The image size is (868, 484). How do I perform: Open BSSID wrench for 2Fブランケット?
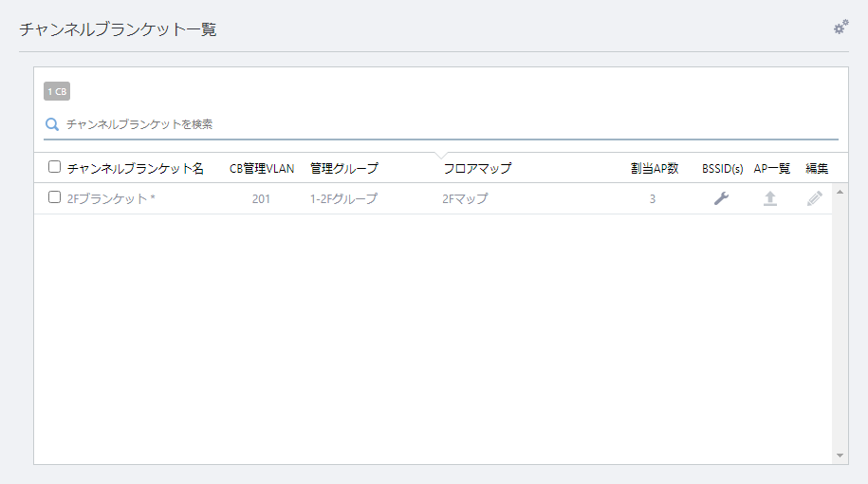pos(721,198)
